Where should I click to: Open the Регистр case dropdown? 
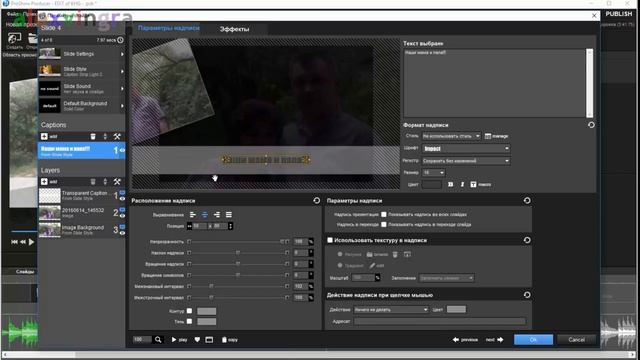466,161
